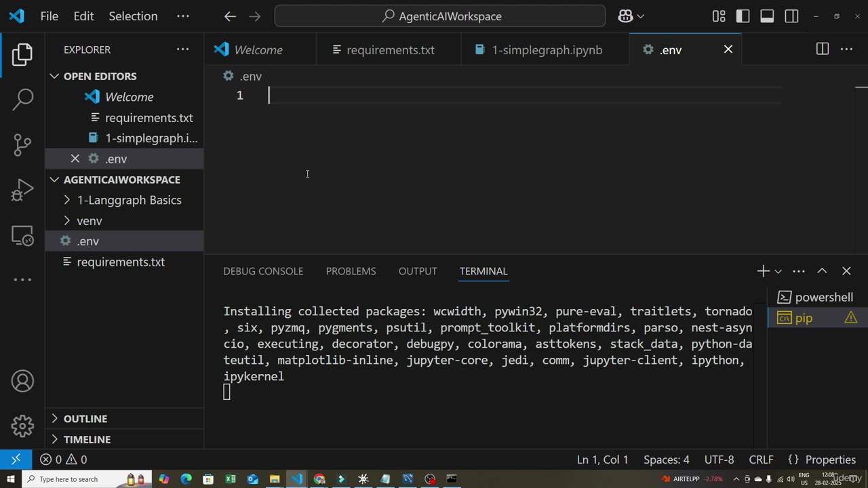Open Explorer Views and More Actions ellipsis
Viewport: 868px width, 488px height.
(x=182, y=49)
